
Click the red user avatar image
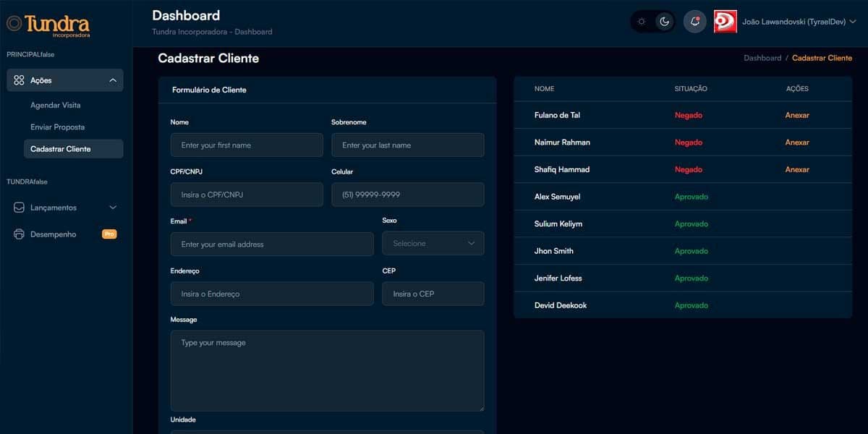pyautogui.click(x=723, y=22)
